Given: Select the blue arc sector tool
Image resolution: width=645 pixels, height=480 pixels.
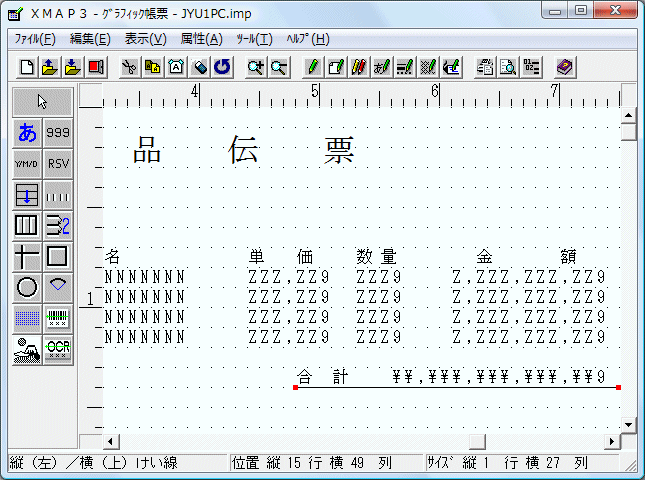Looking at the screenshot, I should pyautogui.click(x=58, y=287).
